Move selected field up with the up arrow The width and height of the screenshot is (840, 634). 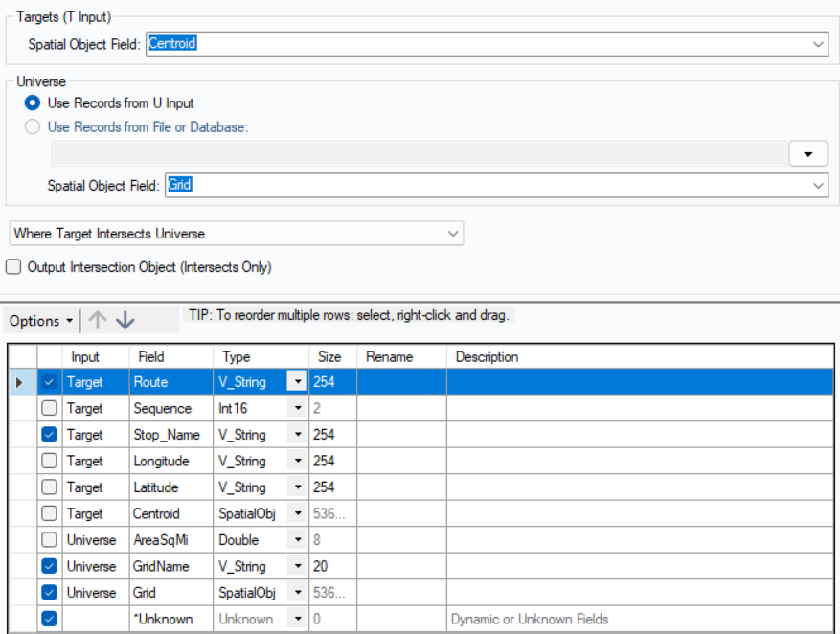98,320
